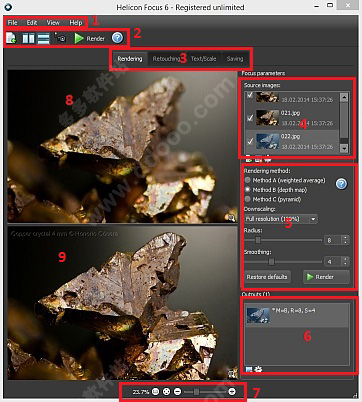Open the Edit menu
This screenshot has width=362, height=402.
point(32,23)
